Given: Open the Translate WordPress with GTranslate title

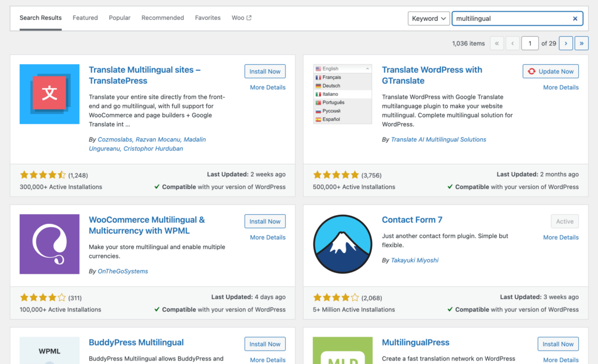Looking at the screenshot, I should (432, 75).
